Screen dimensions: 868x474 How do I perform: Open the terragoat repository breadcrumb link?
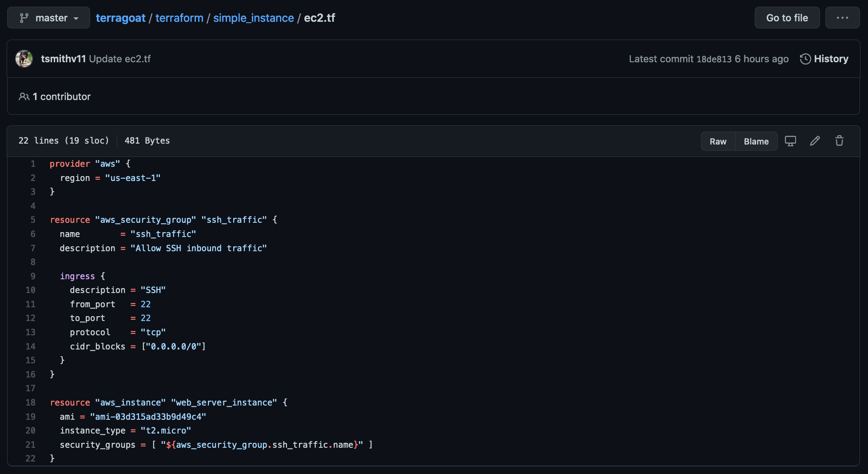120,18
